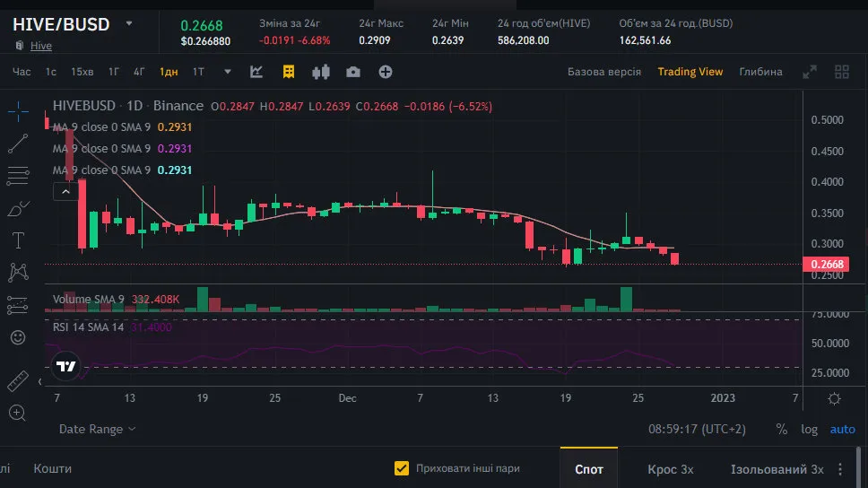
Task: Select the Спот trading tab
Action: coord(588,469)
